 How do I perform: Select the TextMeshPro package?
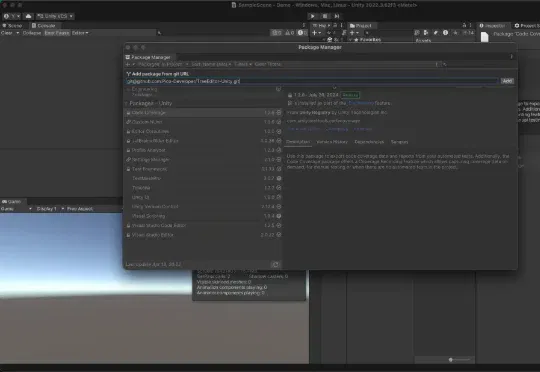204,178
